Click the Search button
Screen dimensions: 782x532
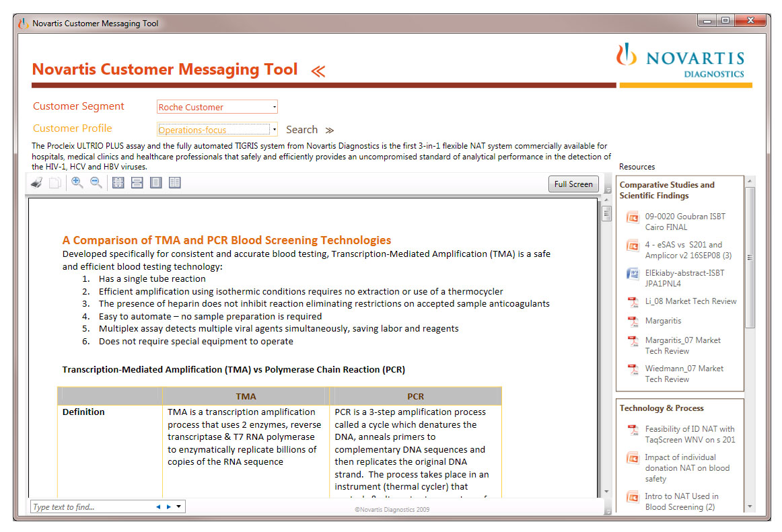tap(301, 130)
